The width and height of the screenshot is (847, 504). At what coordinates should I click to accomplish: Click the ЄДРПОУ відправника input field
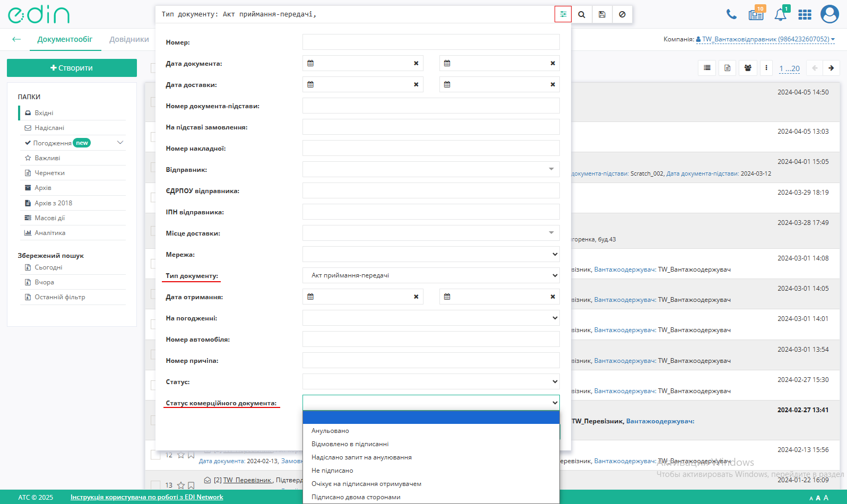pos(431,190)
